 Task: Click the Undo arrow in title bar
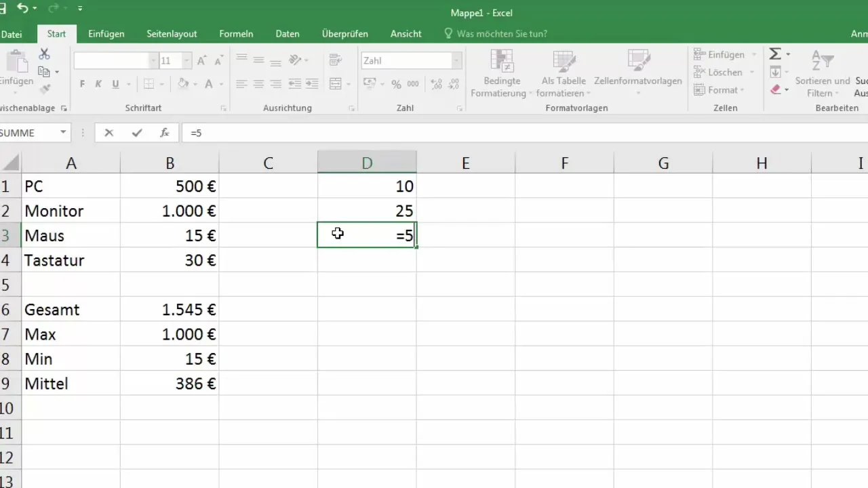(x=22, y=8)
